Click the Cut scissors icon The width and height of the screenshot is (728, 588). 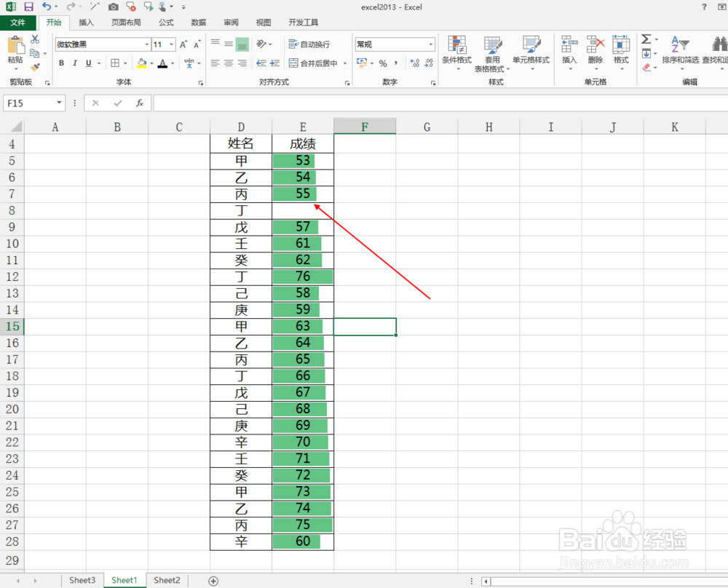pyautogui.click(x=35, y=39)
